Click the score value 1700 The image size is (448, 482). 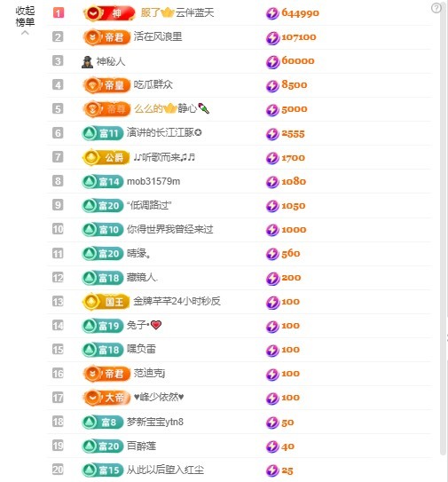point(293,158)
